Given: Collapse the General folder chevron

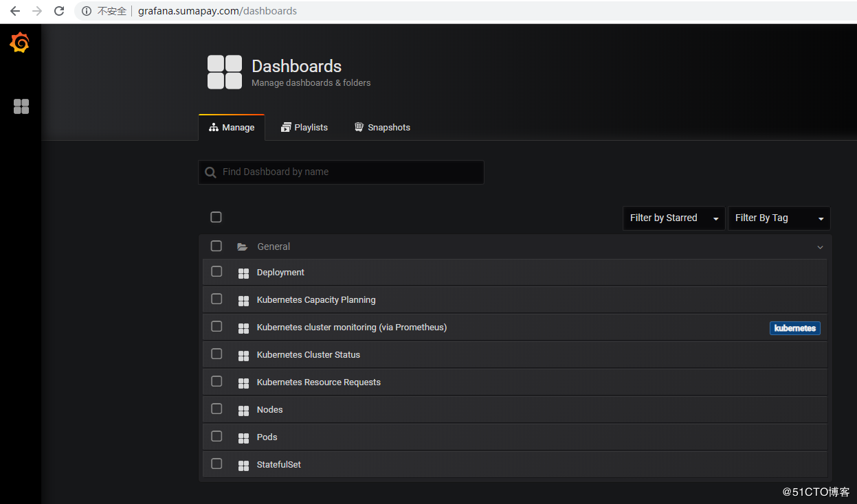Looking at the screenshot, I should point(820,247).
